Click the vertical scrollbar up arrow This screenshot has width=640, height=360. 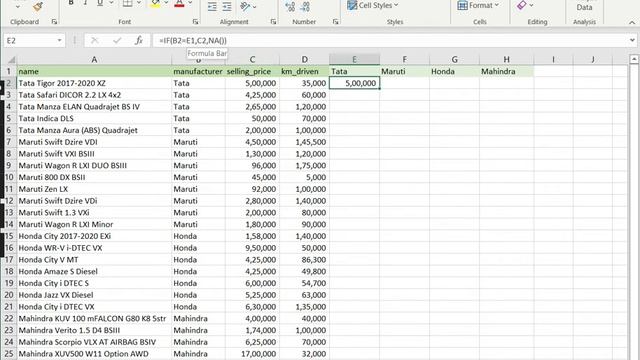pos(634,60)
